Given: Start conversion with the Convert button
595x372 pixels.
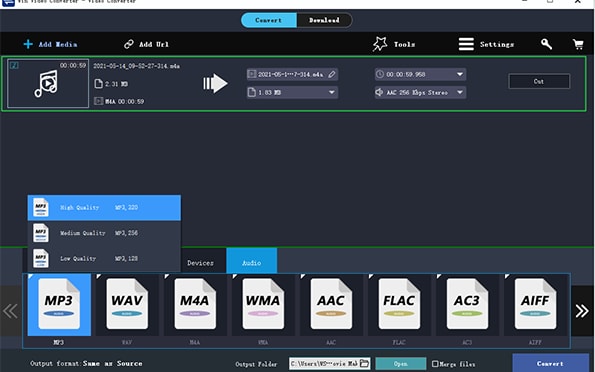Looking at the screenshot, I should tap(551, 363).
